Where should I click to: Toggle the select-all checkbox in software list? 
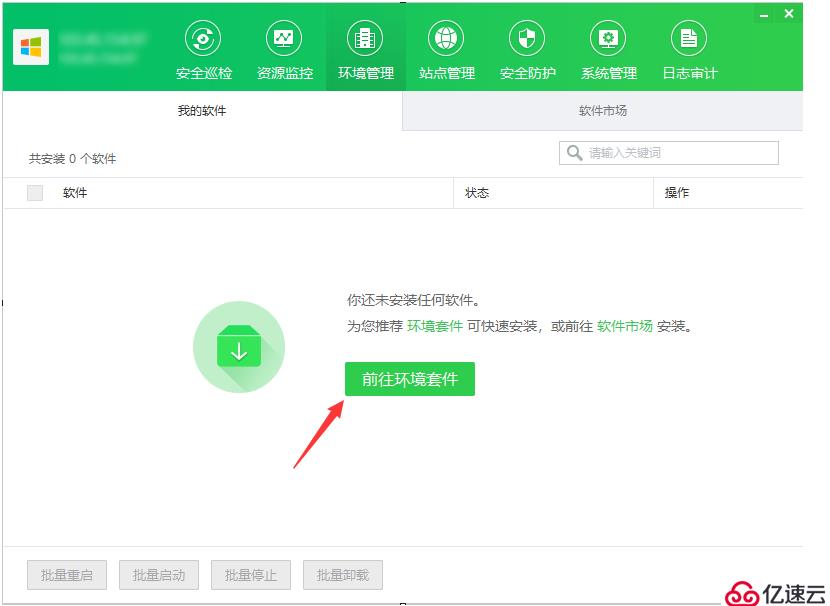click(35, 193)
